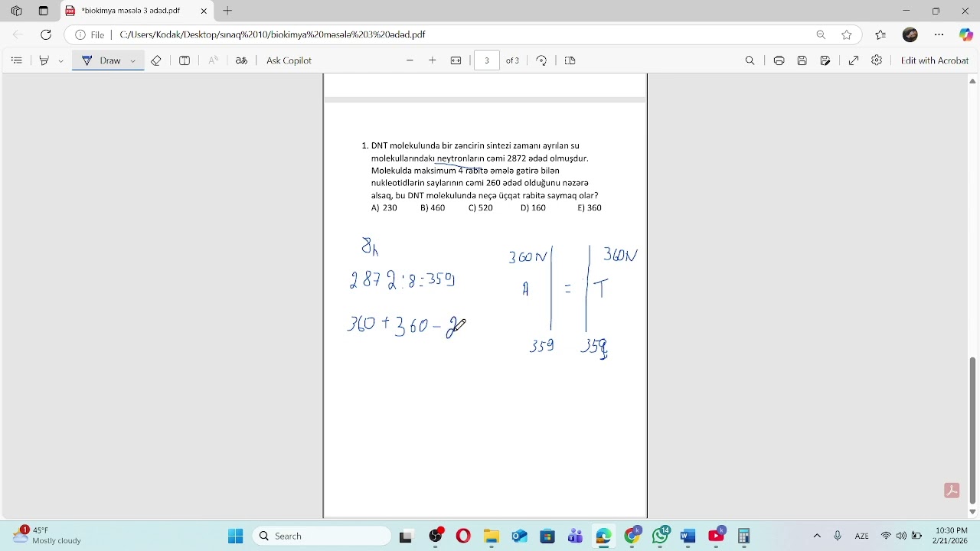This screenshot has height=551, width=980.
Task: Click the Save as icon
Action: click(825, 60)
